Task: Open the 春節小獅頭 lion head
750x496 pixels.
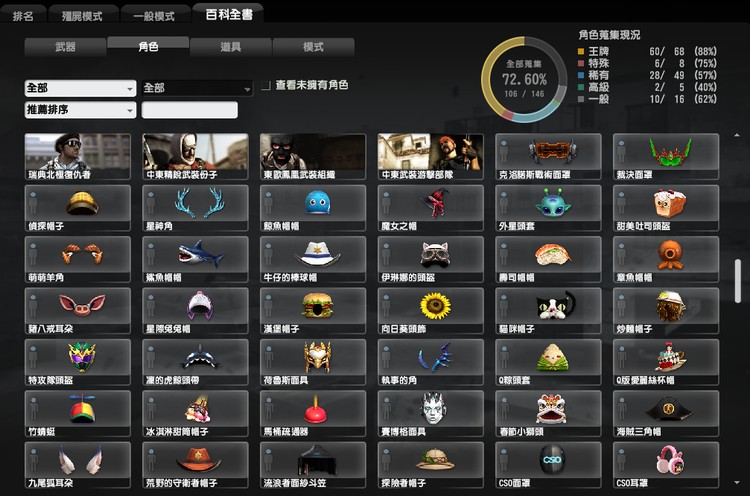Action: (548, 414)
